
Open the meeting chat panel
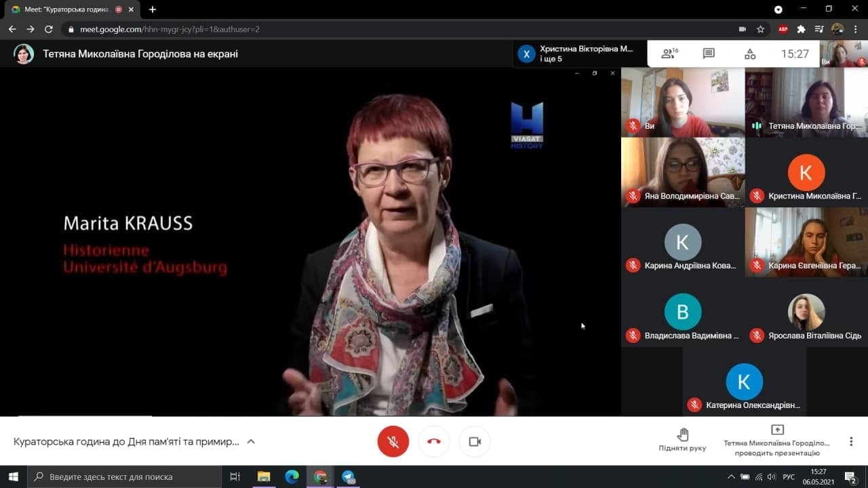click(x=709, y=54)
